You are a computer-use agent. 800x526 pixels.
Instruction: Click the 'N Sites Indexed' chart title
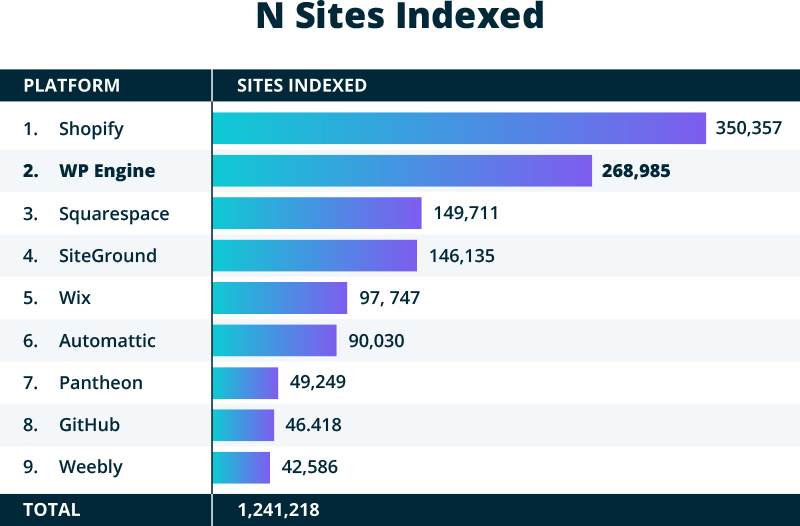tap(400, 15)
